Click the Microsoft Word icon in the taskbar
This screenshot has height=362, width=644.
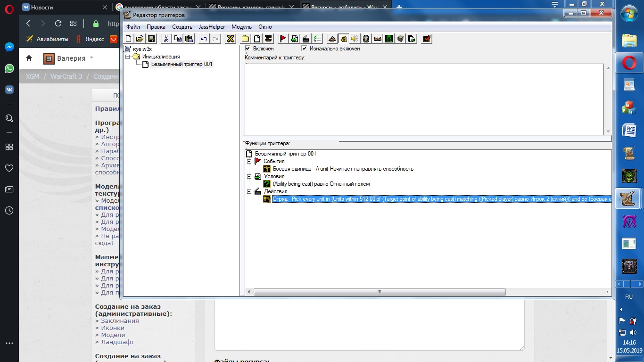point(629,130)
